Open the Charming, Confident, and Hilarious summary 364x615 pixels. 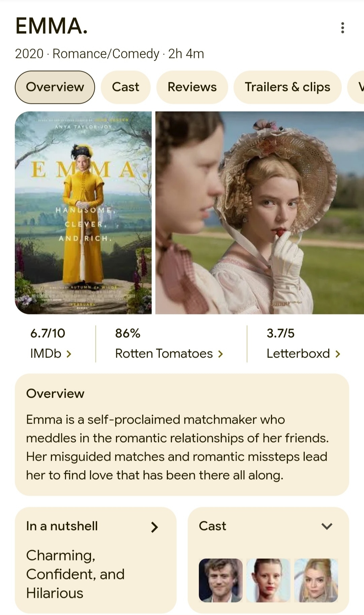coord(75,574)
